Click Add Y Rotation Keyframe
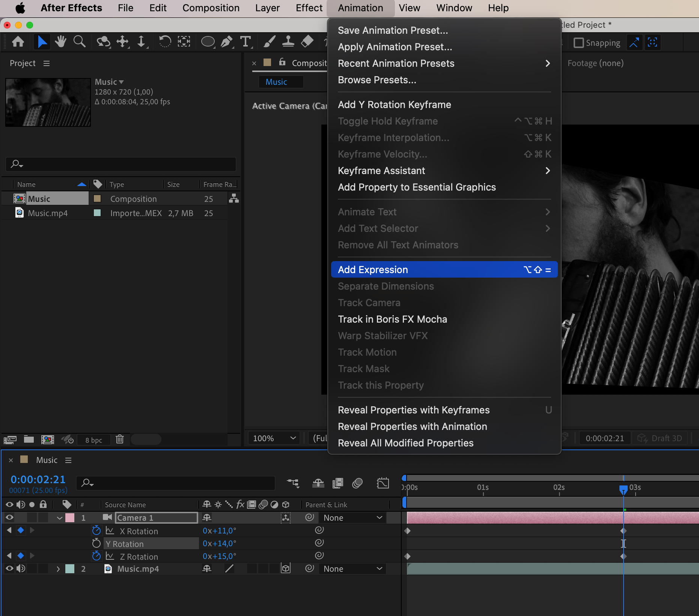699x616 pixels. (x=394, y=105)
